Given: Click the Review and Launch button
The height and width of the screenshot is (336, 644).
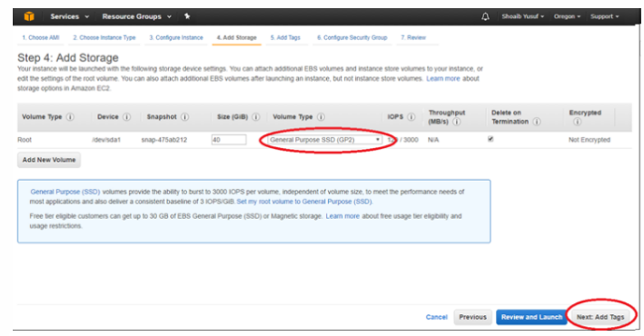Looking at the screenshot, I should pyautogui.click(x=531, y=317).
